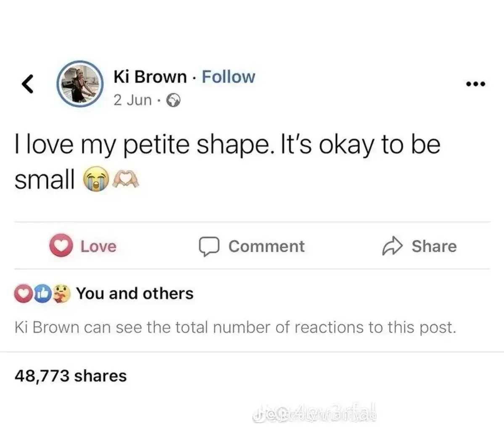Click the Comment speech bubble icon
504x432 pixels.
tap(209, 247)
